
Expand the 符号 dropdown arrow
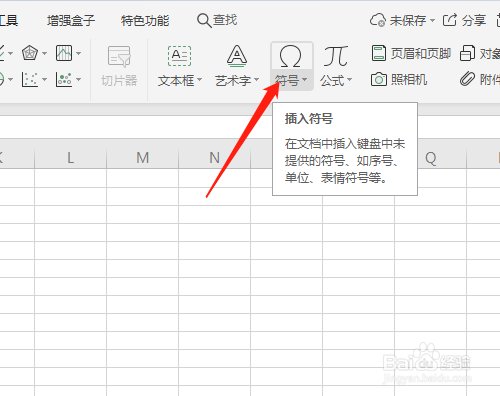[x=304, y=80]
